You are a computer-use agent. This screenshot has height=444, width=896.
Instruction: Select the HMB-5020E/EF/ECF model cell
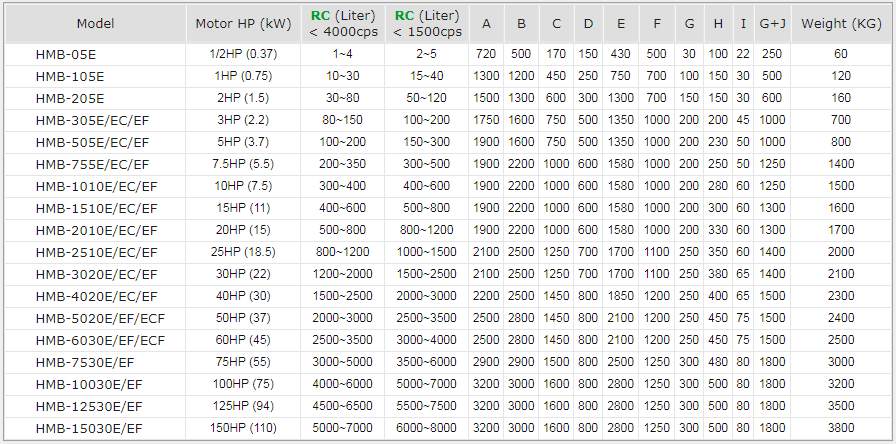click(100, 318)
